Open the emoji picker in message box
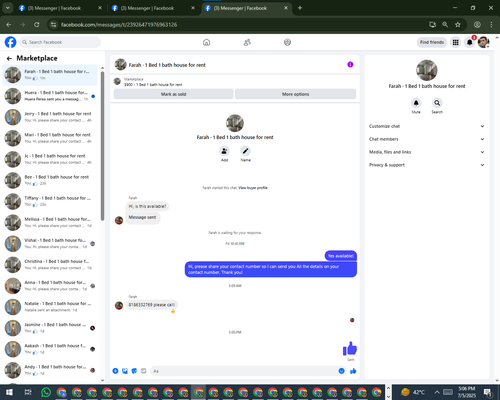 pyautogui.click(x=341, y=371)
